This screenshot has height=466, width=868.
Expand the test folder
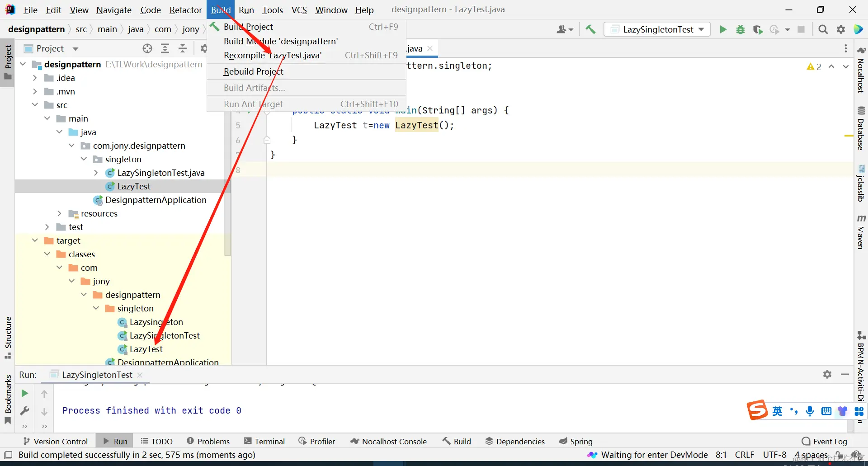click(47, 227)
